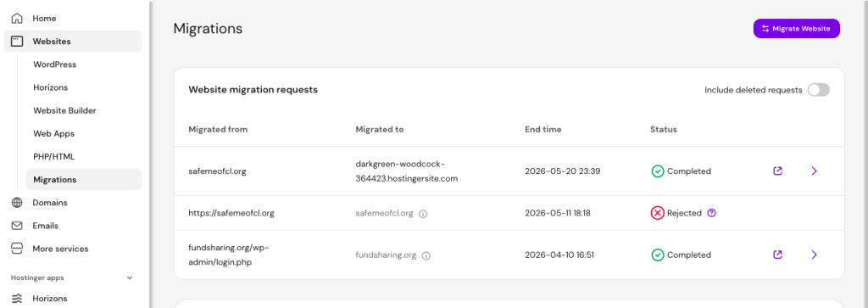Collapse the Hostinger apps section

tap(130, 278)
